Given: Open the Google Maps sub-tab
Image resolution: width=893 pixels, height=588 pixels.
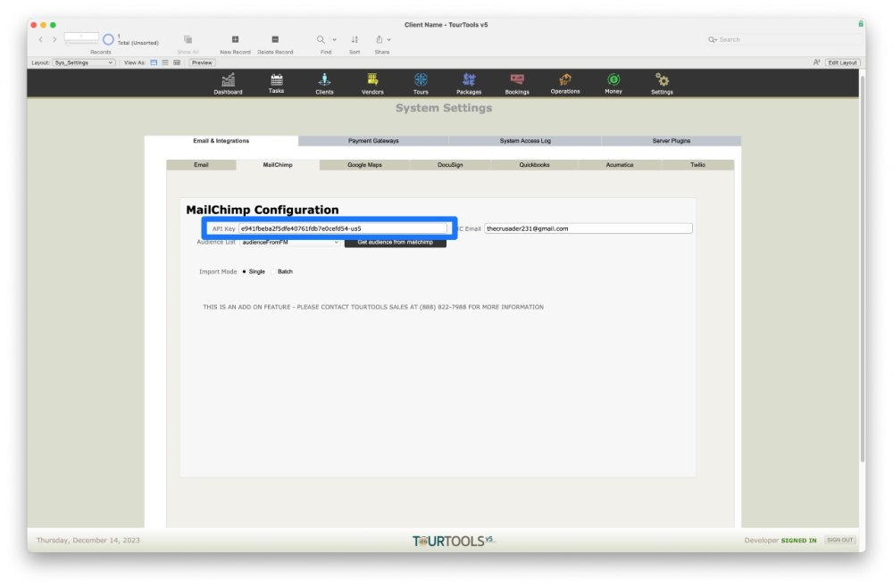Looking at the screenshot, I should coord(364,165).
